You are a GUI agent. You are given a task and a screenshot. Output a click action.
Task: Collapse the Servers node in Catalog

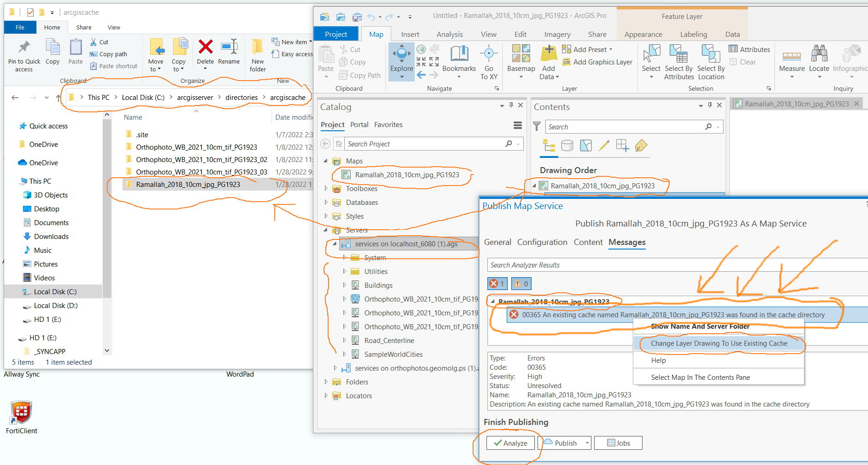coord(326,230)
